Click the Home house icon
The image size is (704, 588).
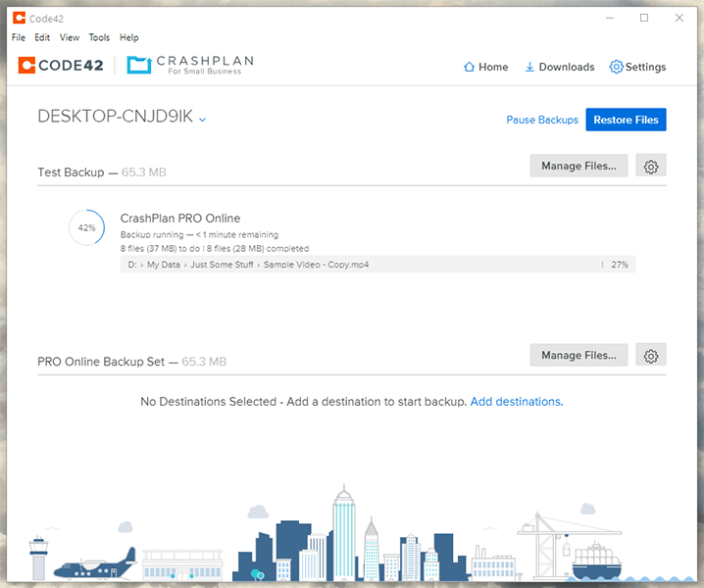point(469,67)
